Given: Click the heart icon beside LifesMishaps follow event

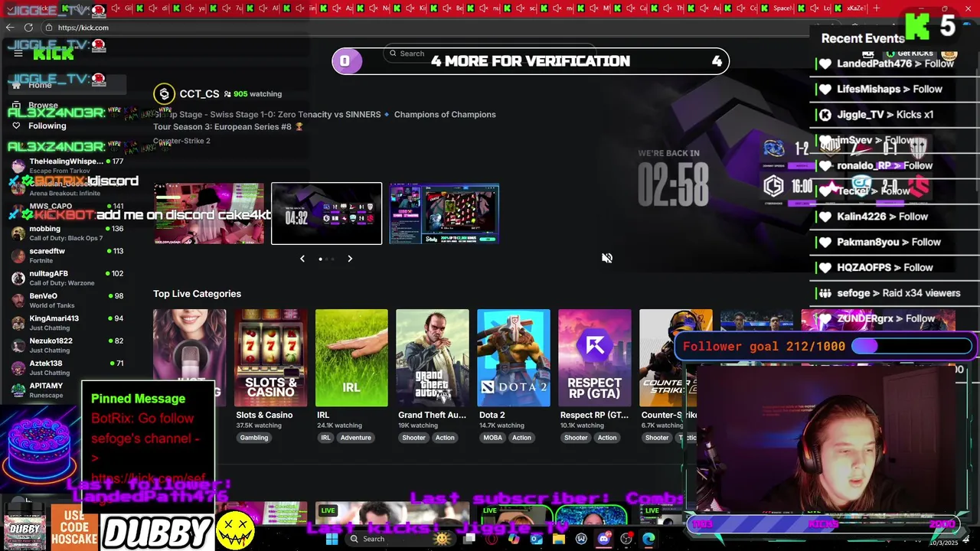Looking at the screenshot, I should 825,90.
